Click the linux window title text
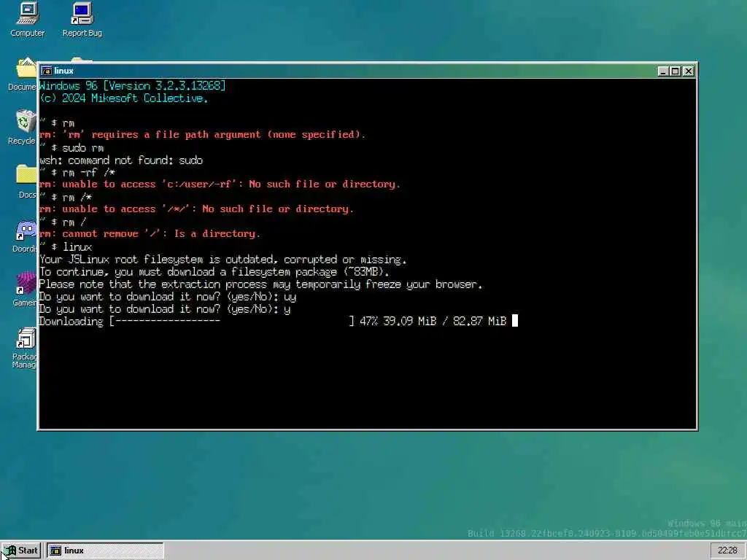747x560 pixels. [x=63, y=71]
